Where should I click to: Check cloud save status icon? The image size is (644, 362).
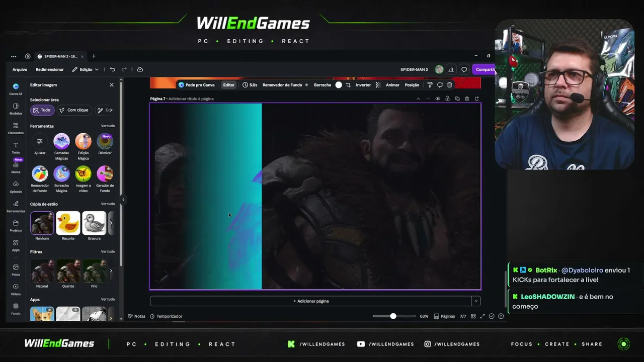[140, 69]
